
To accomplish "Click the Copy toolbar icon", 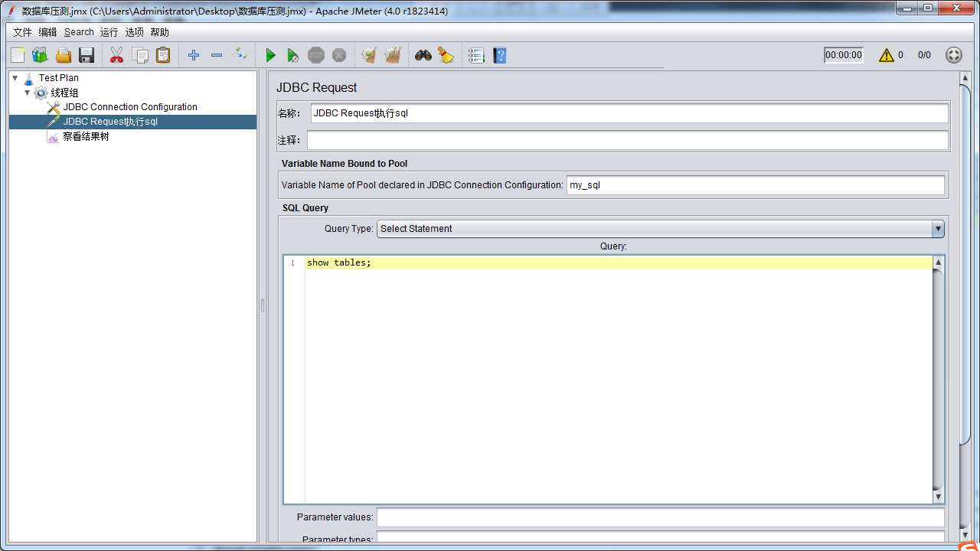I will tap(140, 55).
